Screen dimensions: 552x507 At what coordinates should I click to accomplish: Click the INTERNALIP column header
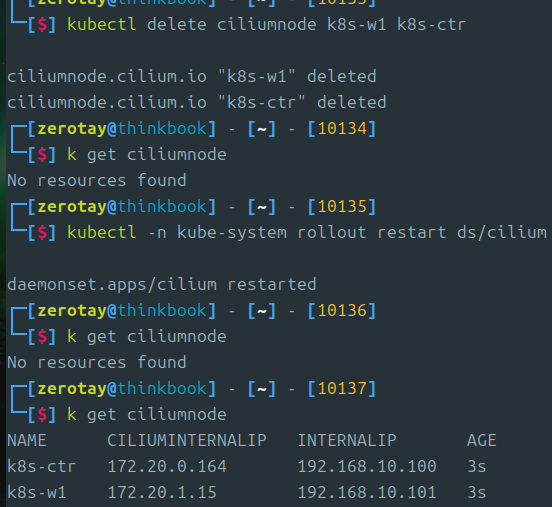click(x=347, y=440)
